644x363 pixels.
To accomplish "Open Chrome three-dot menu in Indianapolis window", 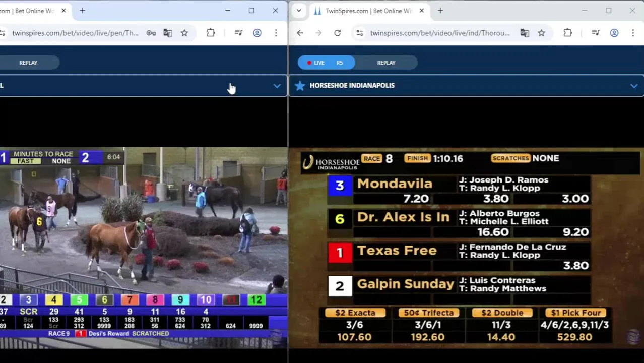I will coord(633,33).
